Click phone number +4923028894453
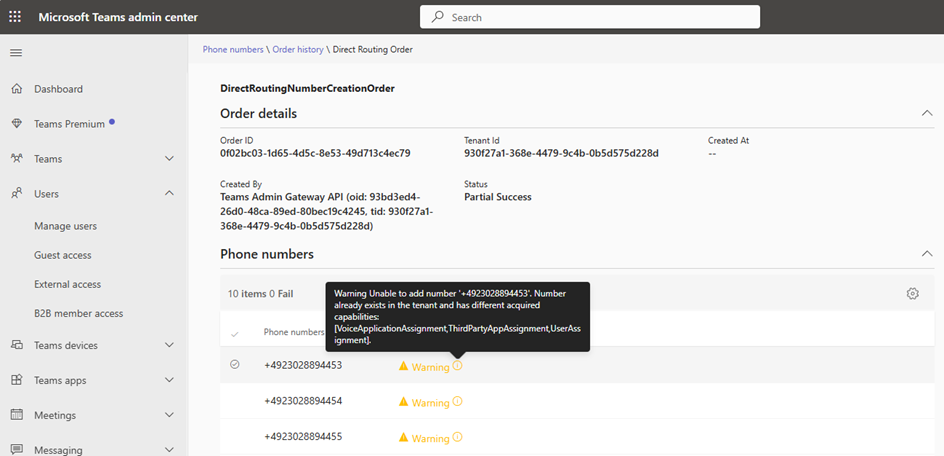The height and width of the screenshot is (456, 944). point(303,365)
